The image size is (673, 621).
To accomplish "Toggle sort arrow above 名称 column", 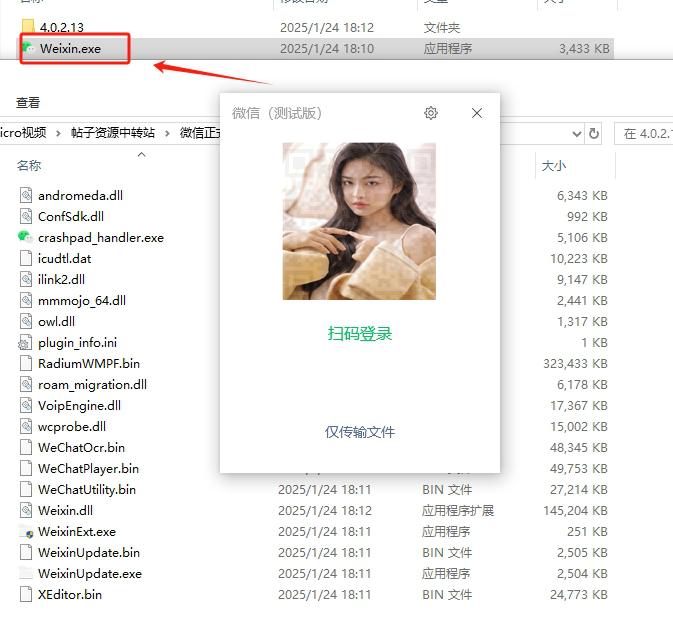I will 141,154.
